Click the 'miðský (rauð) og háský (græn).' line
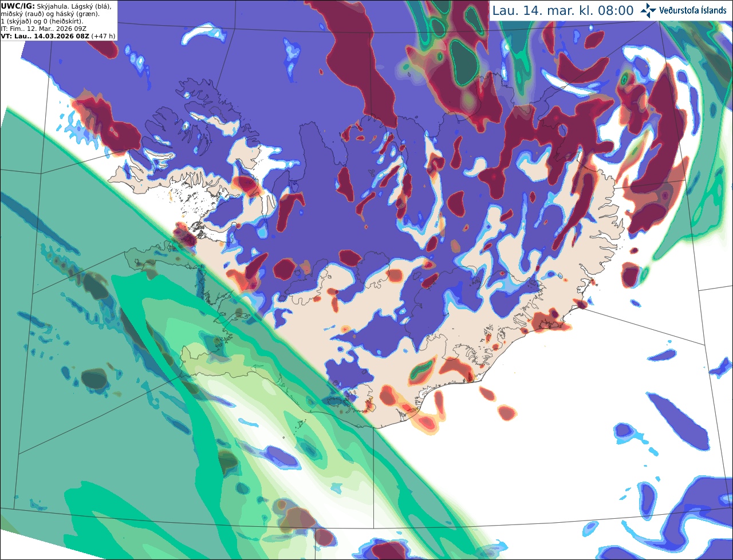 pos(50,14)
